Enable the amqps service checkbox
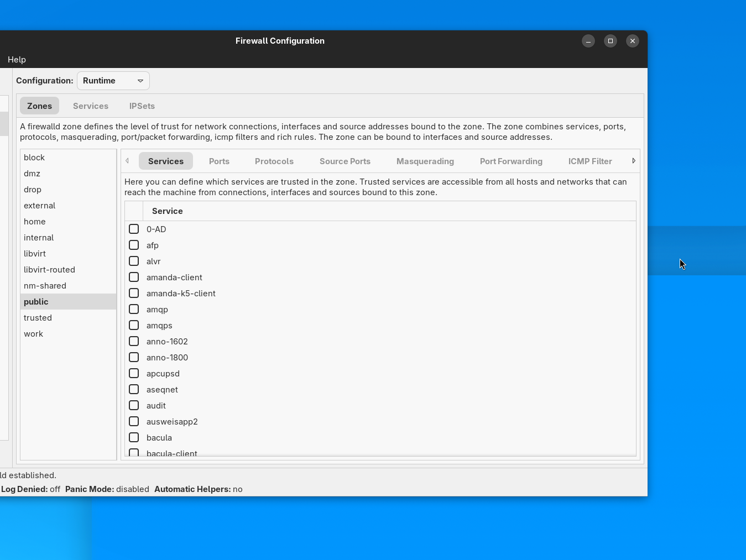The width and height of the screenshot is (746, 560). [134, 325]
